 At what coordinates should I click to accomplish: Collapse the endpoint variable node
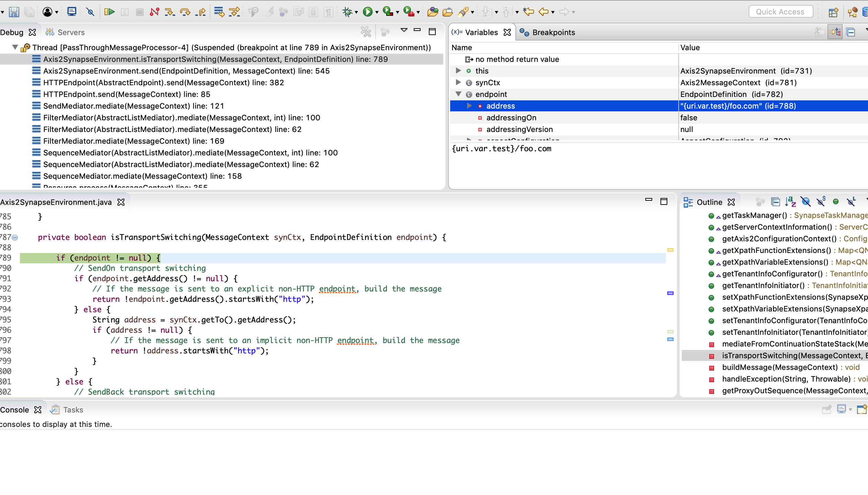coord(458,94)
